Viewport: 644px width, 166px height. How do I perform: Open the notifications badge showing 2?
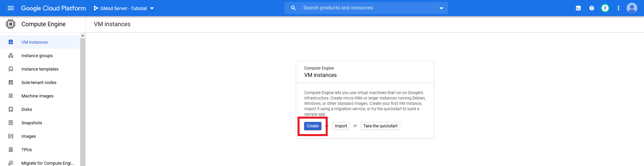click(x=605, y=8)
